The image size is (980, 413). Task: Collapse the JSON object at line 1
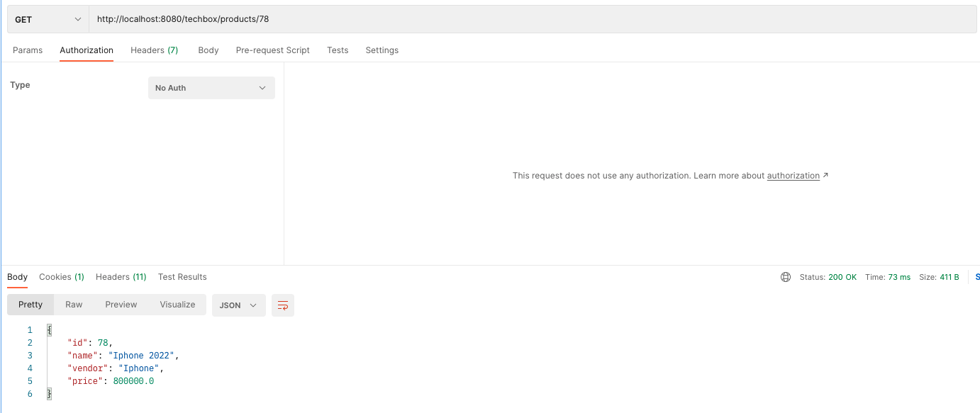click(x=48, y=329)
